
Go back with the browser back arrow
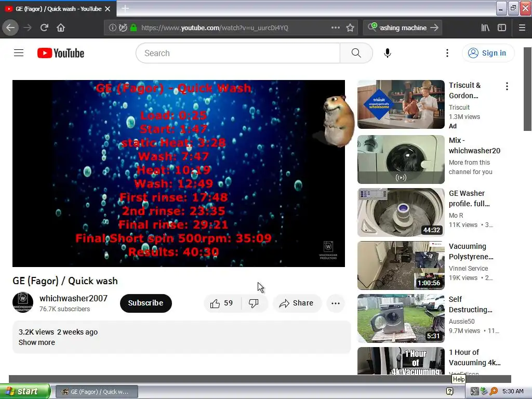pyautogui.click(x=10, y=28)
